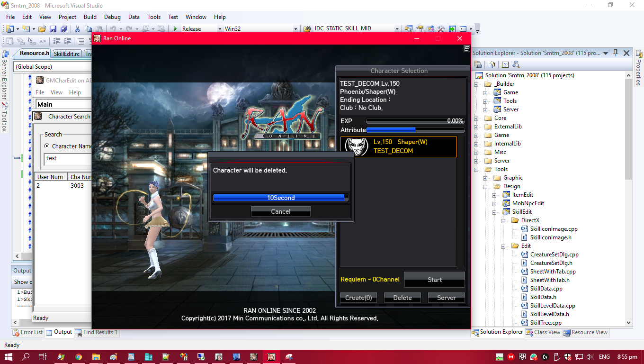Open the Win32 platform dropdown
The image size is (644, 364).
tap(295, 29)
